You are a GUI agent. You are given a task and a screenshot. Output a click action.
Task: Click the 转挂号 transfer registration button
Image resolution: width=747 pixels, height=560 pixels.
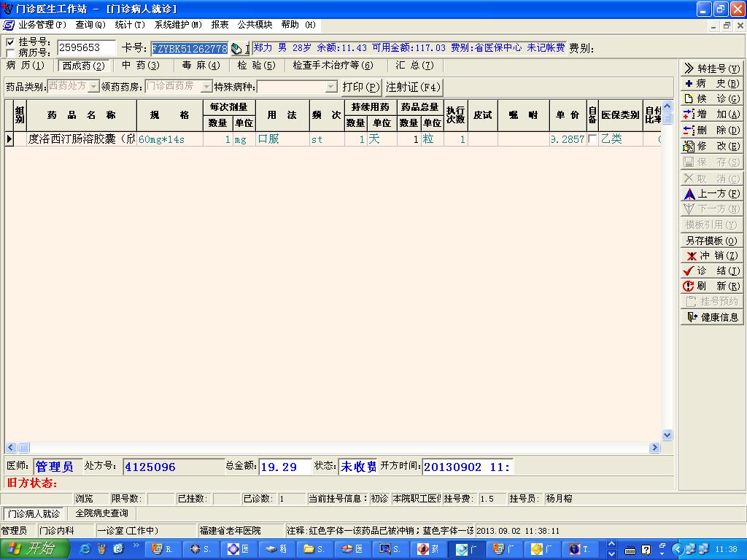[711, 69]
